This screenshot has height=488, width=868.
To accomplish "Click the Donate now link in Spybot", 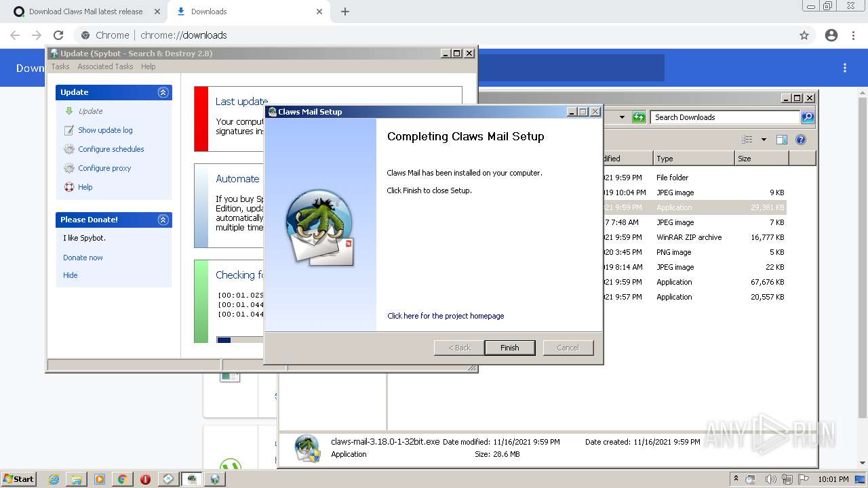I will 83,258.
